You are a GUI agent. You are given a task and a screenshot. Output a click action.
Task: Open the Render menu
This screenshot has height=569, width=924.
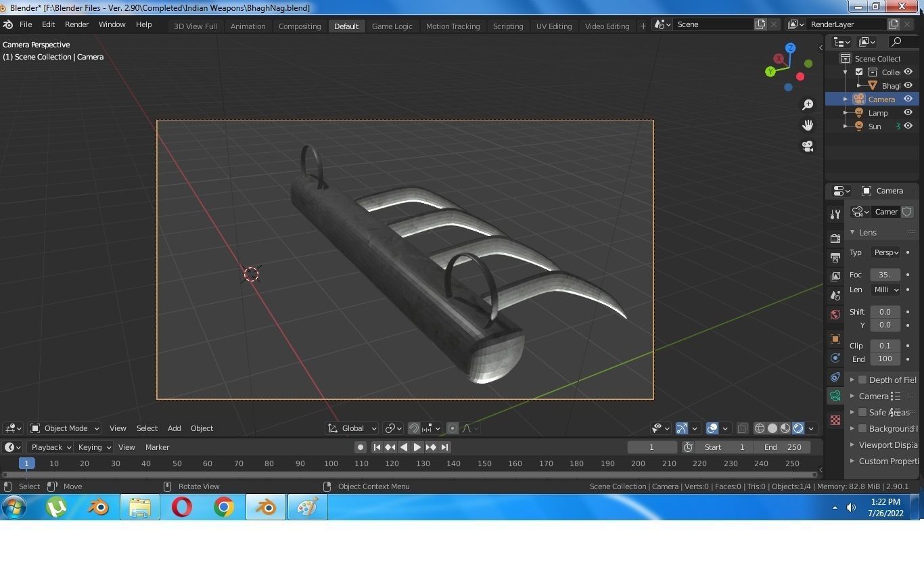[x=76, y=24]
